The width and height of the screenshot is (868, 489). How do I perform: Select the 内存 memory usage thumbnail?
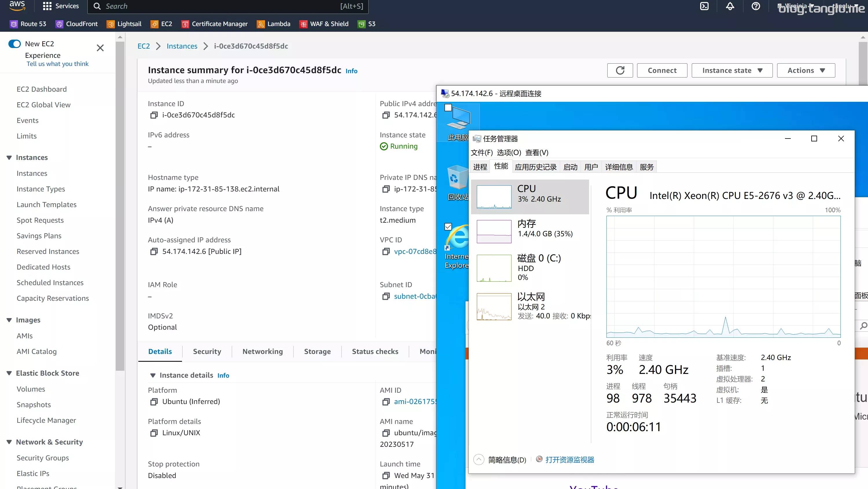pyautogui.click(x=494, y=231)
